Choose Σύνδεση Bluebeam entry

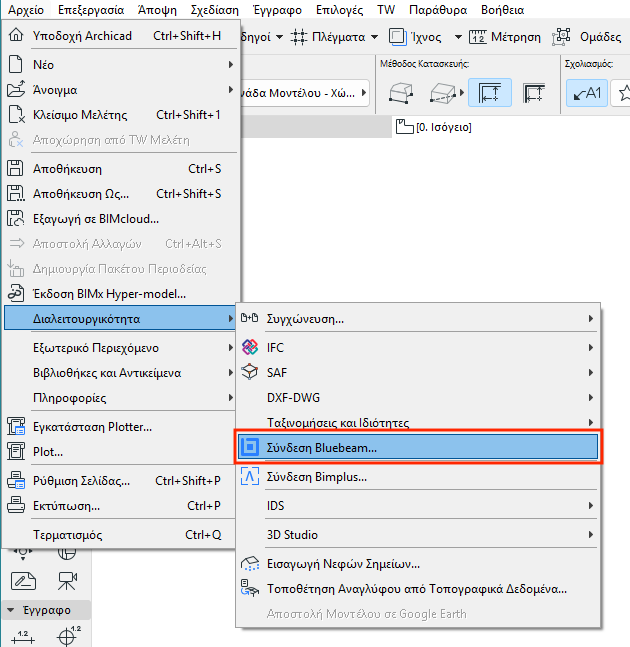(418, 447)
